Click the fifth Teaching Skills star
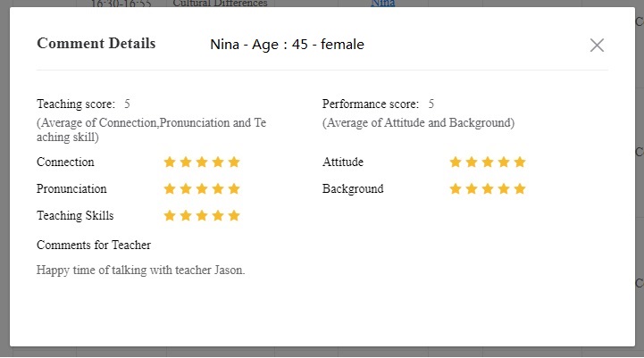The image size is (644, 358). 234,216
